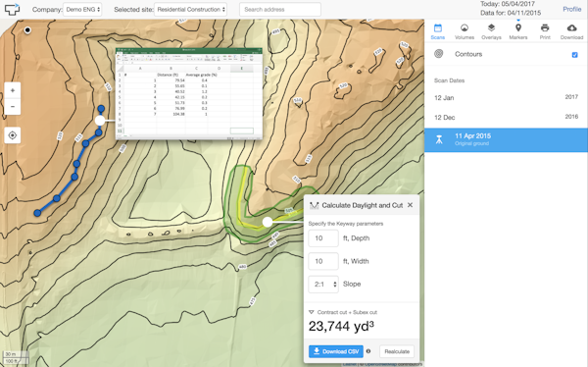
Task: Open the 2:1 Slope dropdown
Action: click(x=323, y=285)
